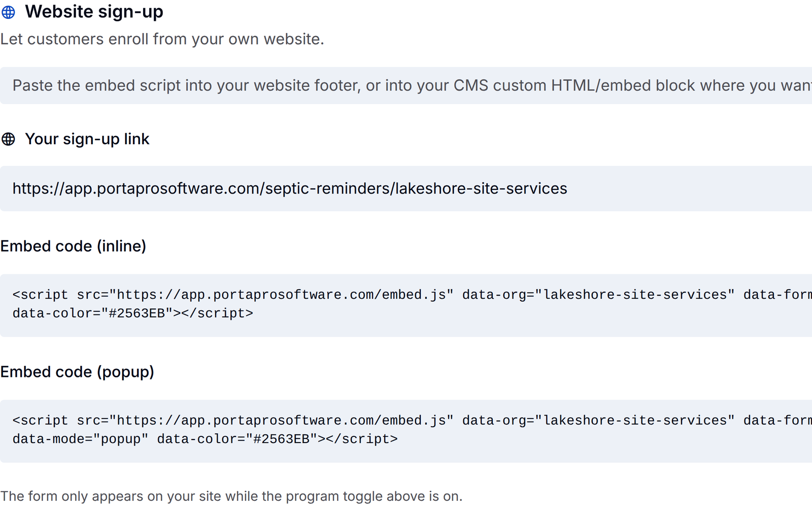Click the popup embed code block

click(x=406, y=431)
